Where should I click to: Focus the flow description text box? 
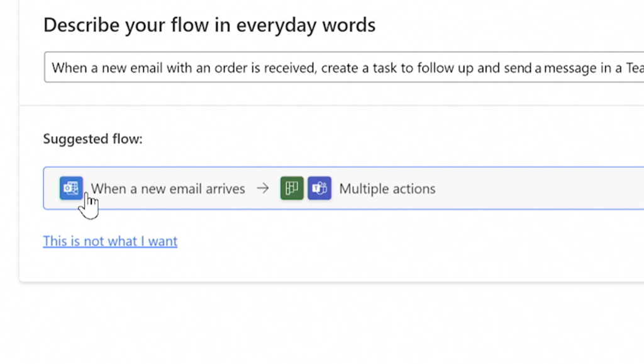340,67
